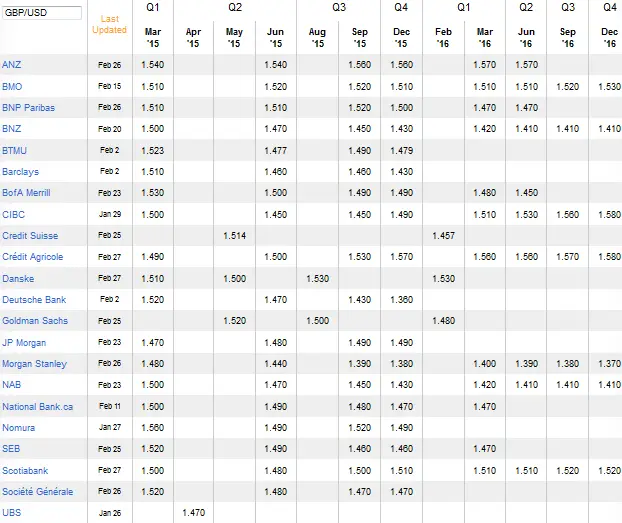Viewport: 622px width, 523px height.
Task: Select CIBC Sep '16 value 1.560
Action: point(568,215)
